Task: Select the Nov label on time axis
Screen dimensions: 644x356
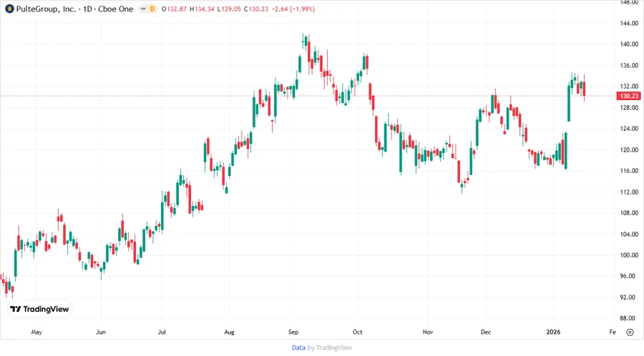Action: tap(428, 332)
